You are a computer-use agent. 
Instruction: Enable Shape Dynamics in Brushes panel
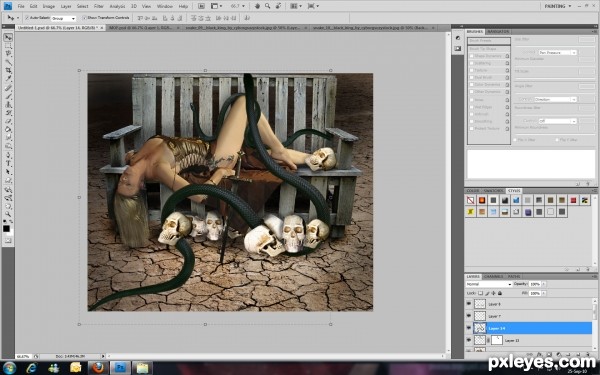[x=472, y=56]
